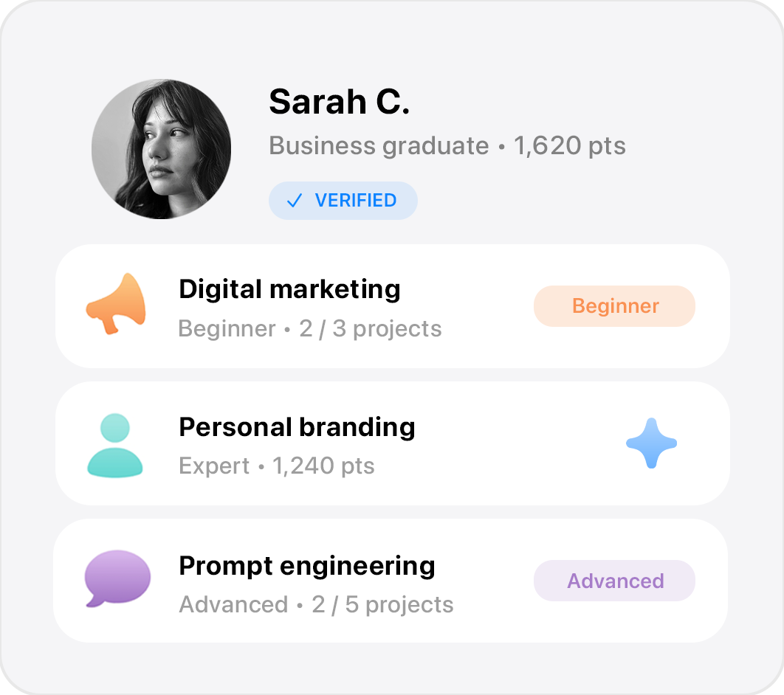Viewport: 784px width, 695px height.
Task: Open the Prompt engineering skill title
Action: click(x=307, y=566)
